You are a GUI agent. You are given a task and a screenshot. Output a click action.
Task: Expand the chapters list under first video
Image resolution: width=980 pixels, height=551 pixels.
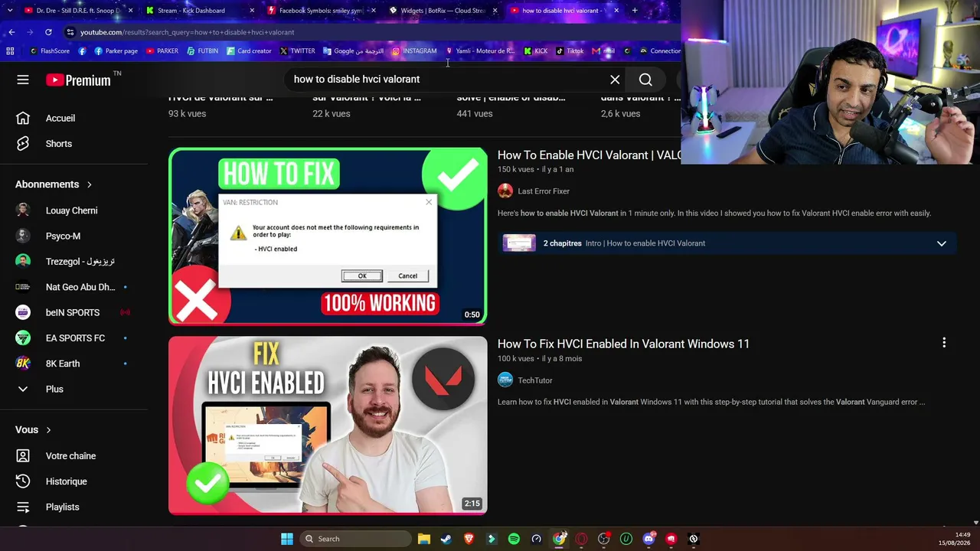click(942, 243)
